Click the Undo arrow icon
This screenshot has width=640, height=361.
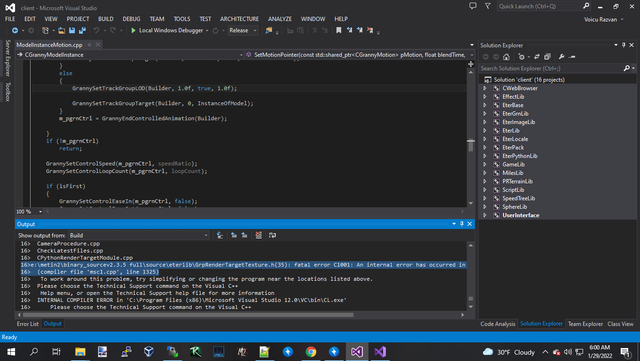pos(96,31)
